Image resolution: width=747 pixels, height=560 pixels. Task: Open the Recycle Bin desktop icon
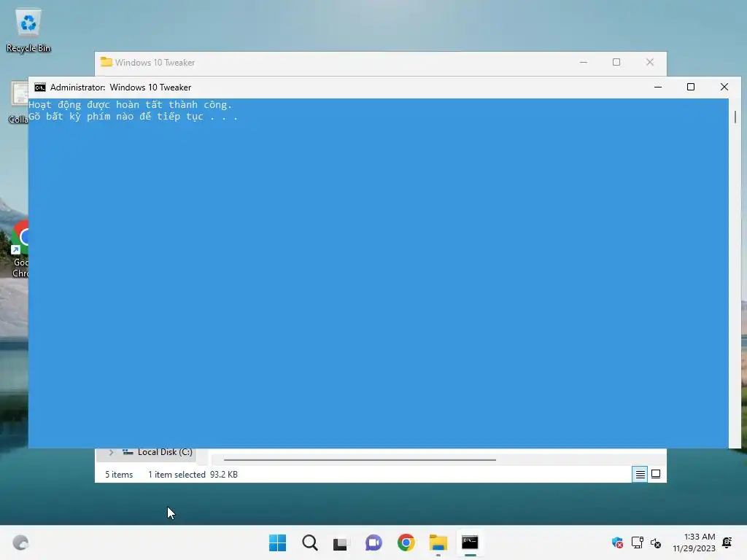tap(28, 31)
